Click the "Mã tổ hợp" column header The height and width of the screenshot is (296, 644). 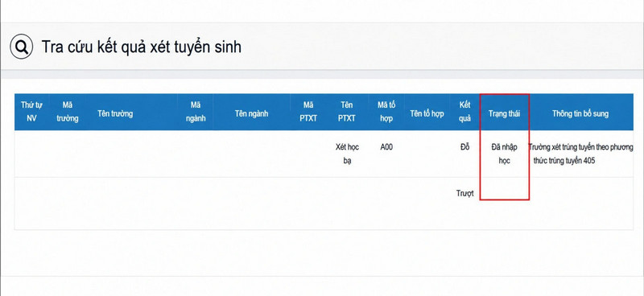(x=386, y=112)
